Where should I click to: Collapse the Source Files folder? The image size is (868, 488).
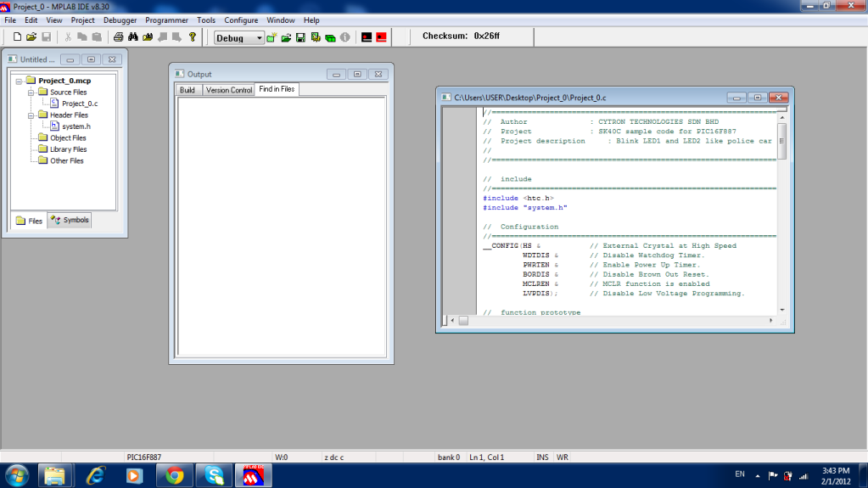coord(31,93)
